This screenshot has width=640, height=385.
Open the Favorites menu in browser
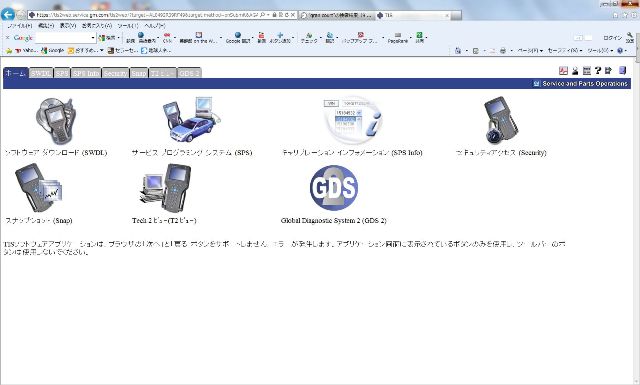(x=97, y=25)
